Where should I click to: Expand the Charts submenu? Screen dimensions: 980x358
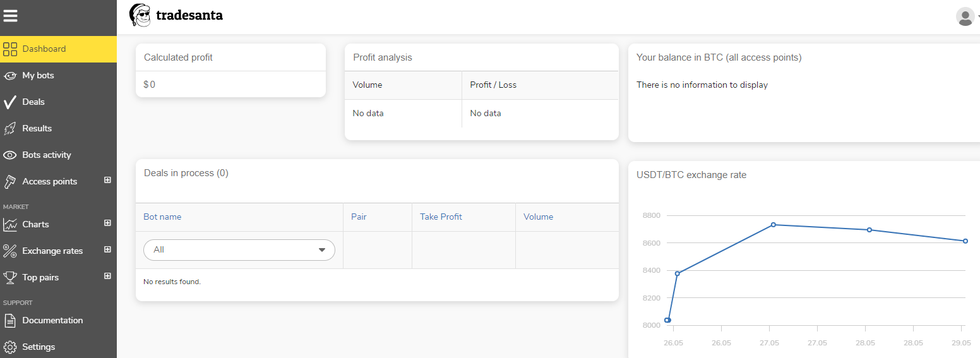click(107, 223)
